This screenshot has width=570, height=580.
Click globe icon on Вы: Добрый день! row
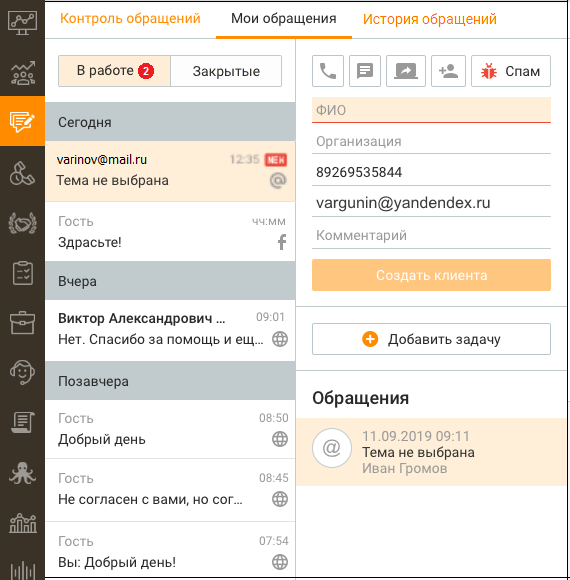tap(280, 562)
